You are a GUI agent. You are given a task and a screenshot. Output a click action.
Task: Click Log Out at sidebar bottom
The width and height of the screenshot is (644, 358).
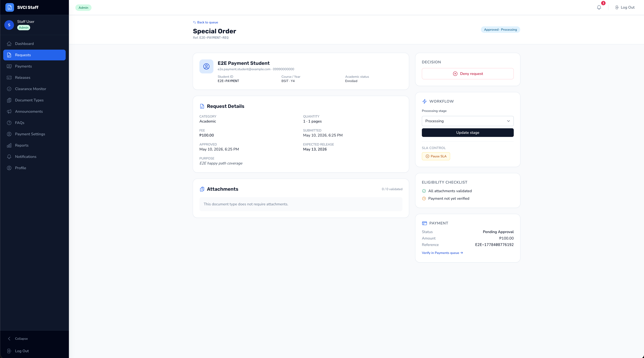(34, 351)
